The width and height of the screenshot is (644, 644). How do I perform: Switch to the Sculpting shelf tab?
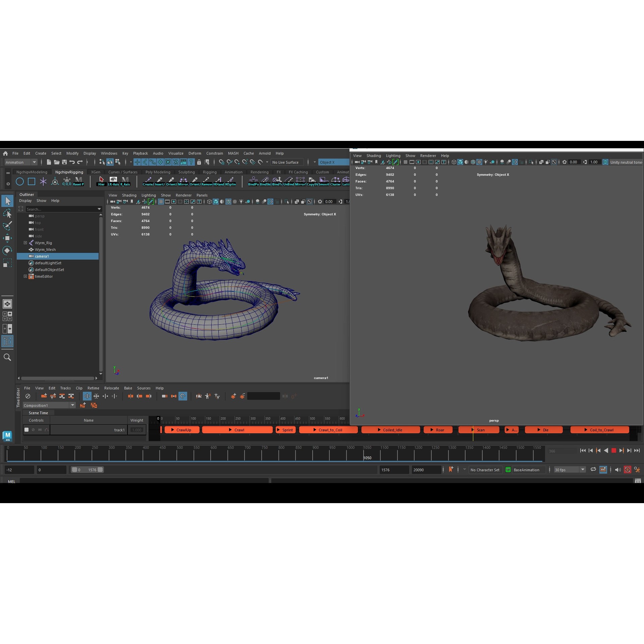pyautogui.click(x=186, y=172)
